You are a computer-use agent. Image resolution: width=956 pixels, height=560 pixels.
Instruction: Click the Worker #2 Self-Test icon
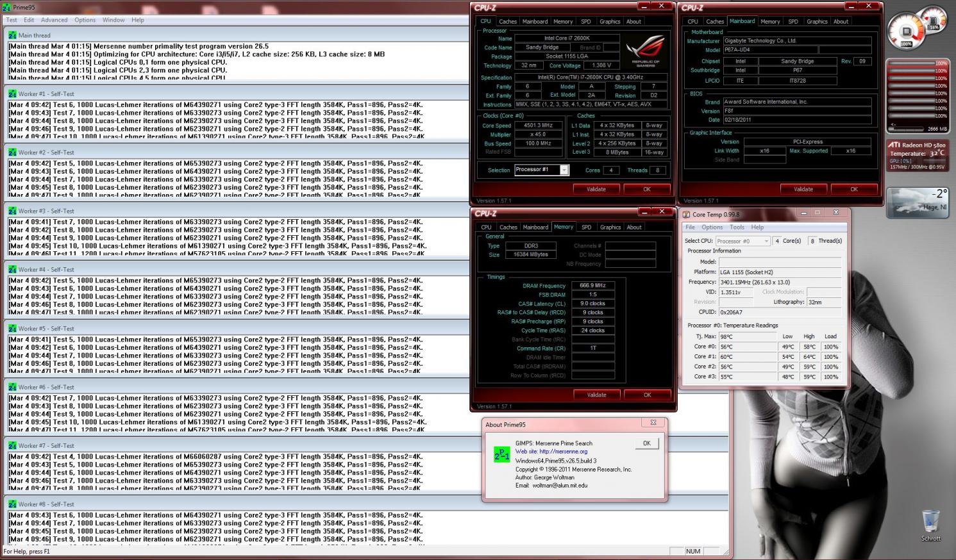pos(13,152)
